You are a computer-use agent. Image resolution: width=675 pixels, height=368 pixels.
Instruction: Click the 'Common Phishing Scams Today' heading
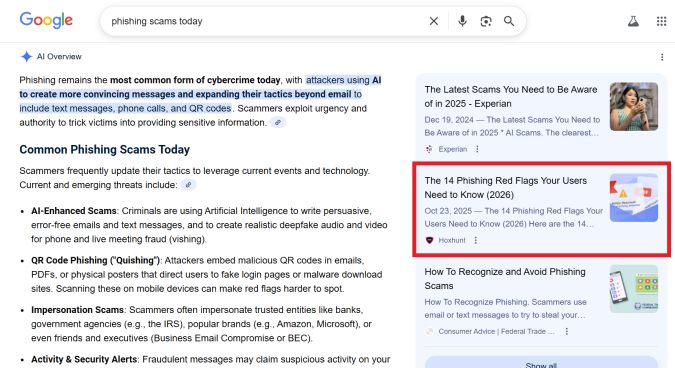click(x=105, y=149)
